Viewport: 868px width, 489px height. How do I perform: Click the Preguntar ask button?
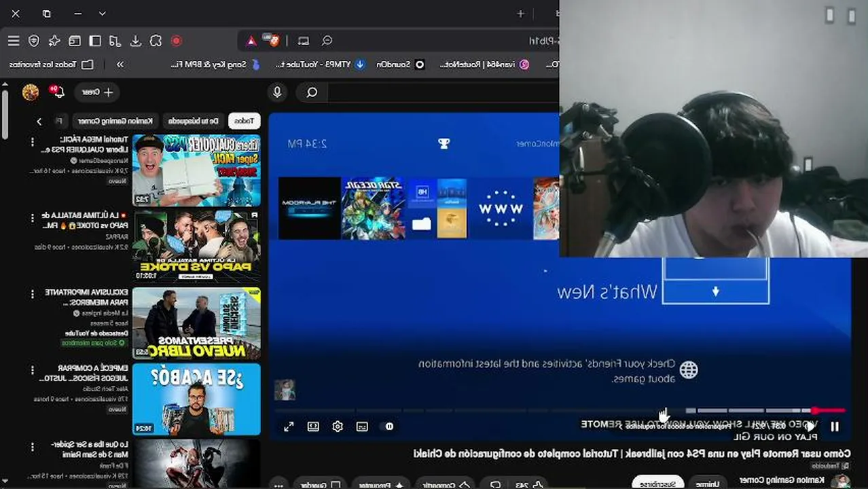380,485
